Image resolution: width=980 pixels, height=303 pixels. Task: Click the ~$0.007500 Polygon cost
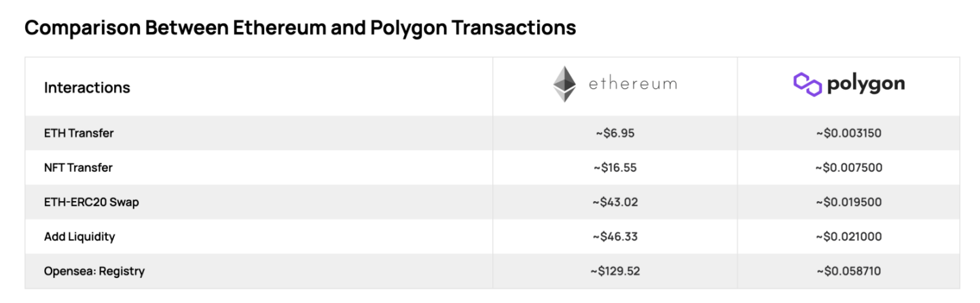click(x=849, y=167)
